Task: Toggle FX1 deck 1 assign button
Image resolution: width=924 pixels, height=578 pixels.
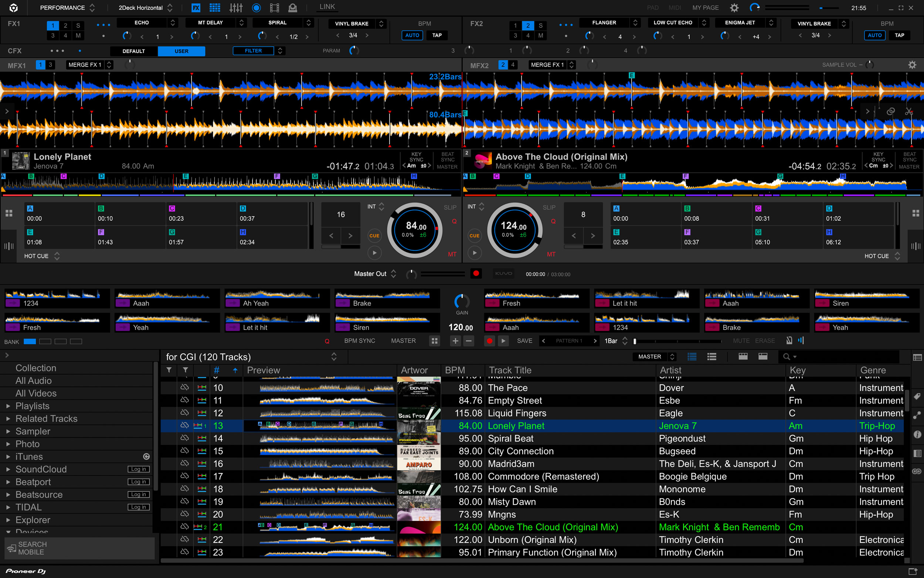Action: (53, 26)
